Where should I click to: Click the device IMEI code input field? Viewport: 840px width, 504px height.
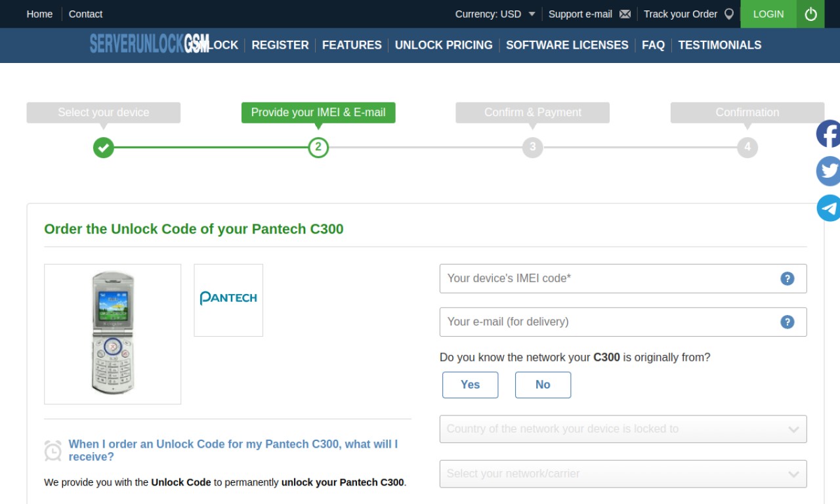[x=623, y=278]
